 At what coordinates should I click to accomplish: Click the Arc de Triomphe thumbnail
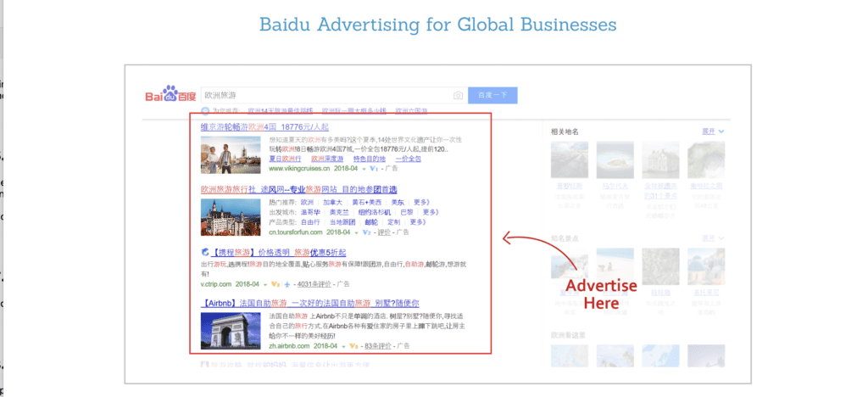(231, 331)
